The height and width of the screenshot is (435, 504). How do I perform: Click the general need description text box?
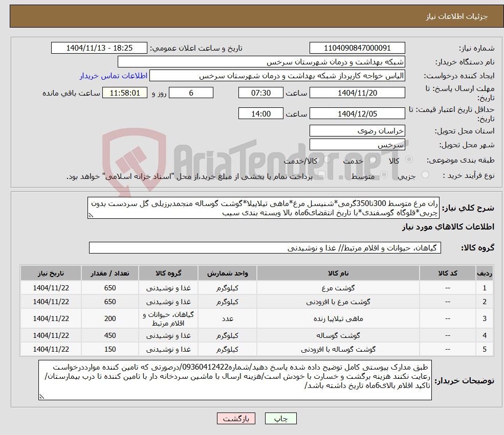tap(263, 208)
